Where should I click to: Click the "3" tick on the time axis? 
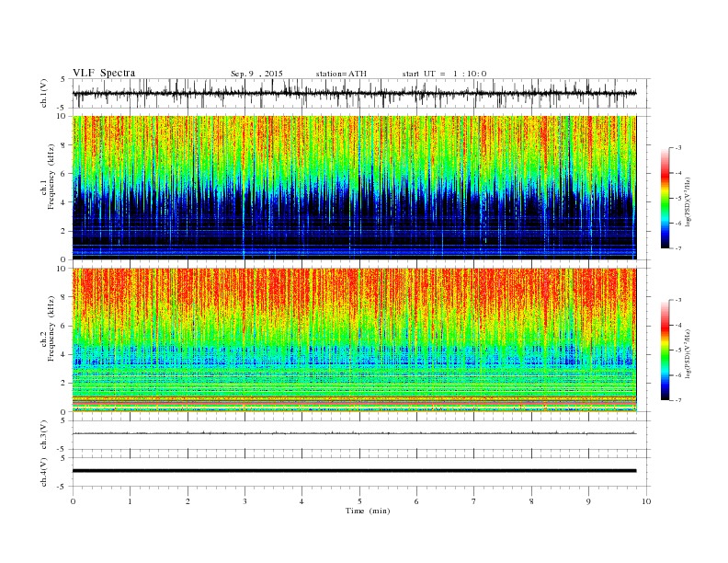tap(245, 501)
